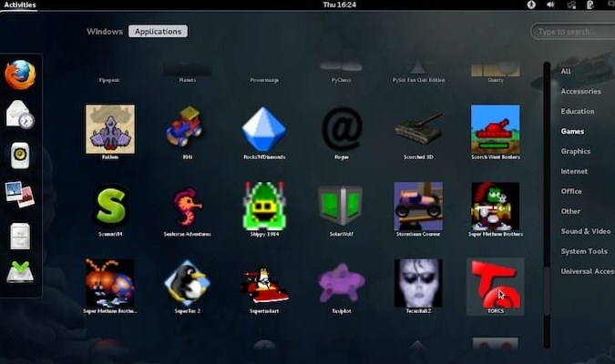This screenshot has height=364, width=615.
Task: Open Firefox from the dash
Action: (20, 75)
